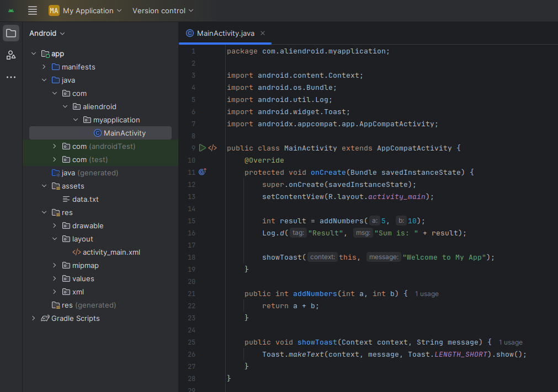Screen dimensions: 558x392
Task: Select MainActivity in the project tree
Action: point(100,133)
